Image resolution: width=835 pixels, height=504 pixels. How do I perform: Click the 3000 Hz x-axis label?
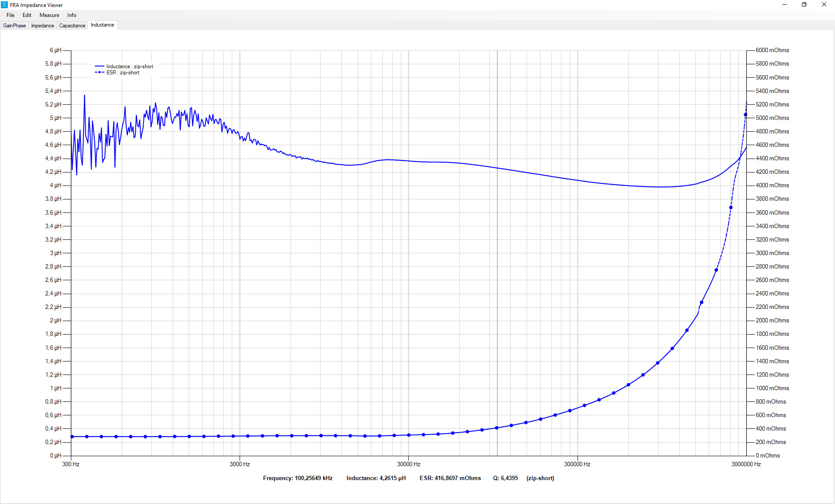pos(240,464)
